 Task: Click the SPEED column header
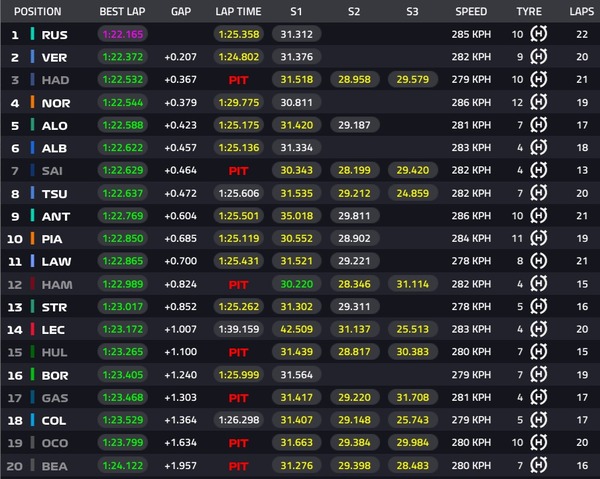click(x=471, y=11)
